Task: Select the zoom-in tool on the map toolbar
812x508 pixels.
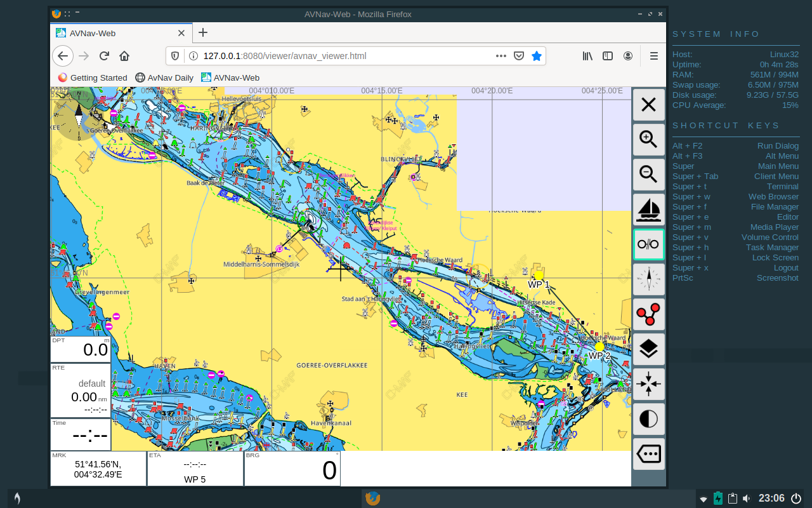Action: [x=648, y=140]
